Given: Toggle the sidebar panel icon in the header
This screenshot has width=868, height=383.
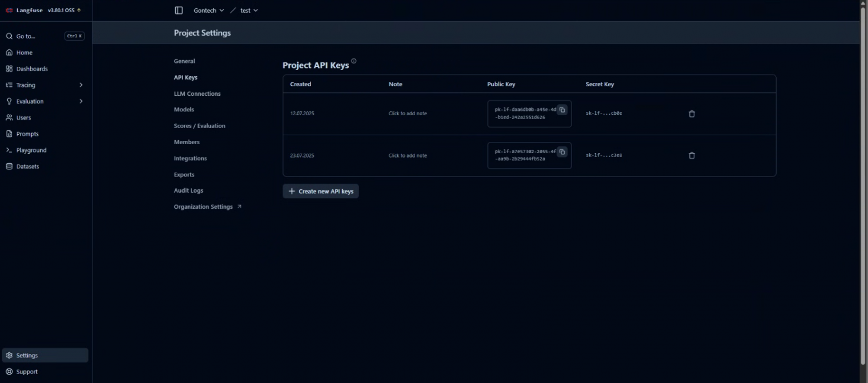Looking at the screenshot, I should [179, 11].
